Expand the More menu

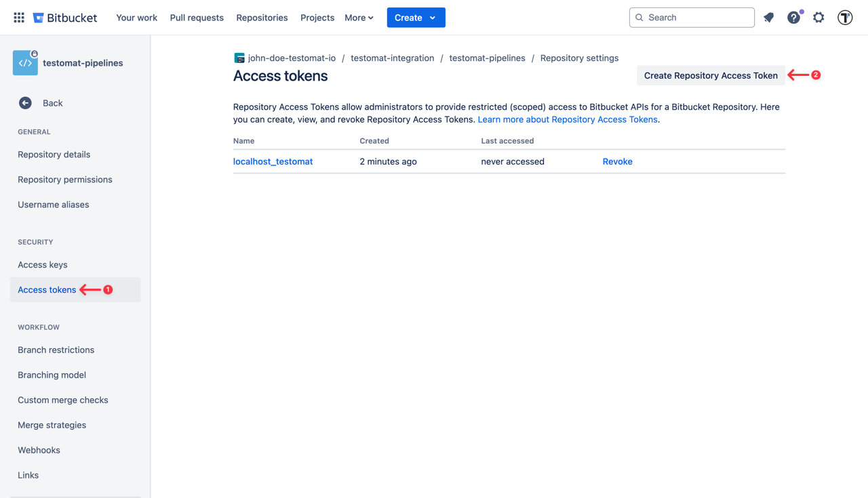coord(359,18)
